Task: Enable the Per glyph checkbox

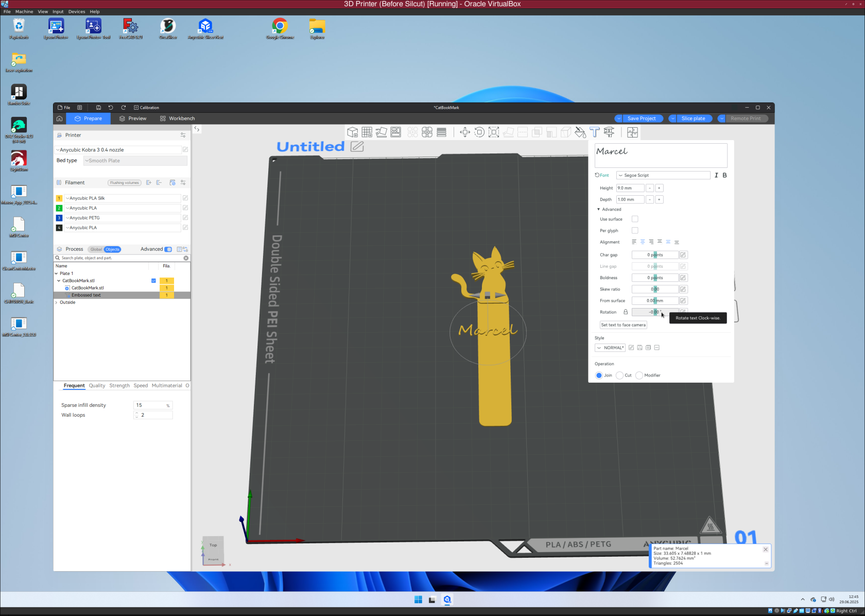Action: [635, 230]
